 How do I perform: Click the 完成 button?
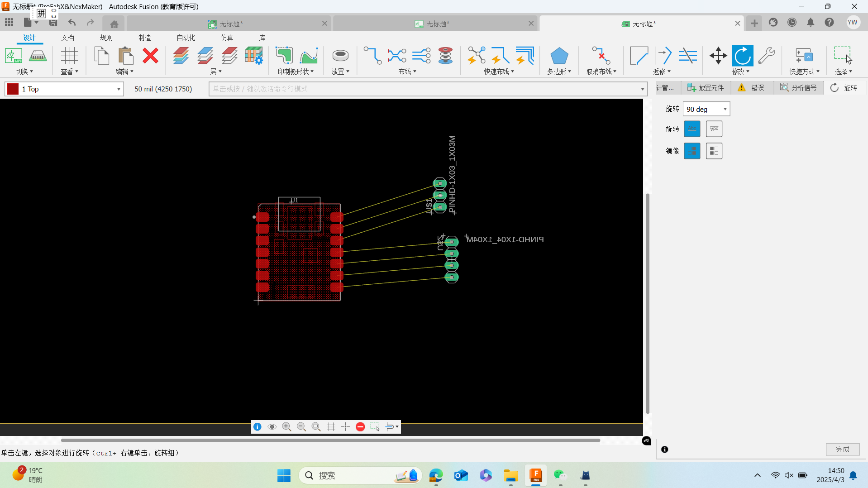843,449
